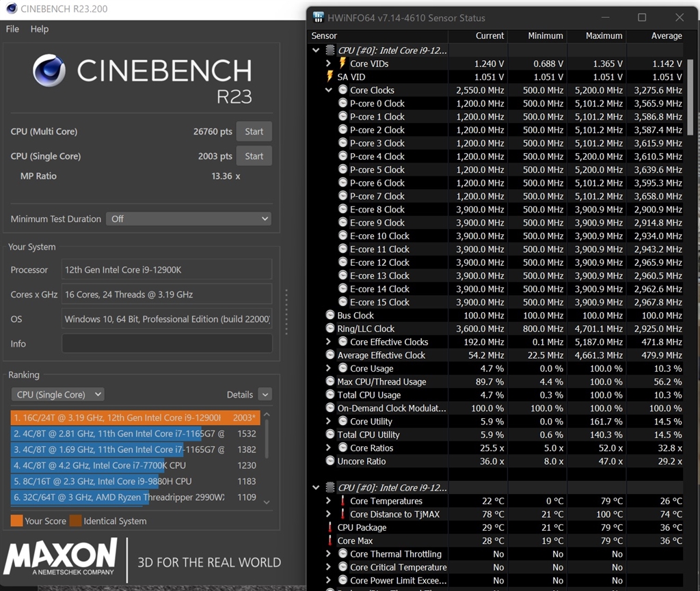The width and height of the screenshot is (700, 591).
Task: Click the SA VID lightning bolt icon
Action: coord(330,77)
